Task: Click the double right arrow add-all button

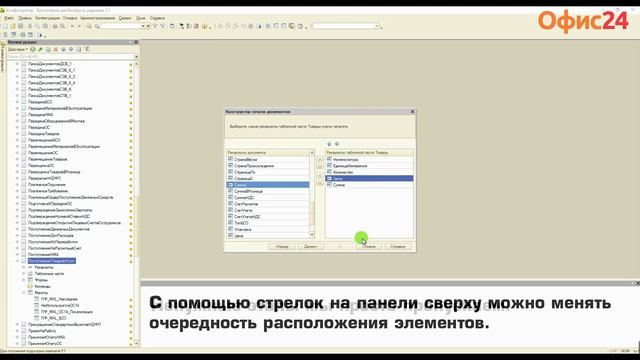Action: point(320,167)
